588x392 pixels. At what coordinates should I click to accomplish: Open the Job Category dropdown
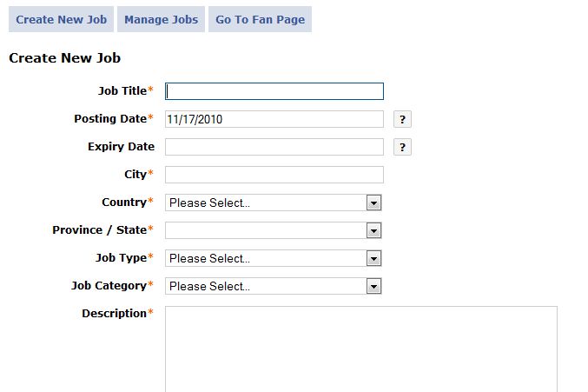tap(373, 286)
